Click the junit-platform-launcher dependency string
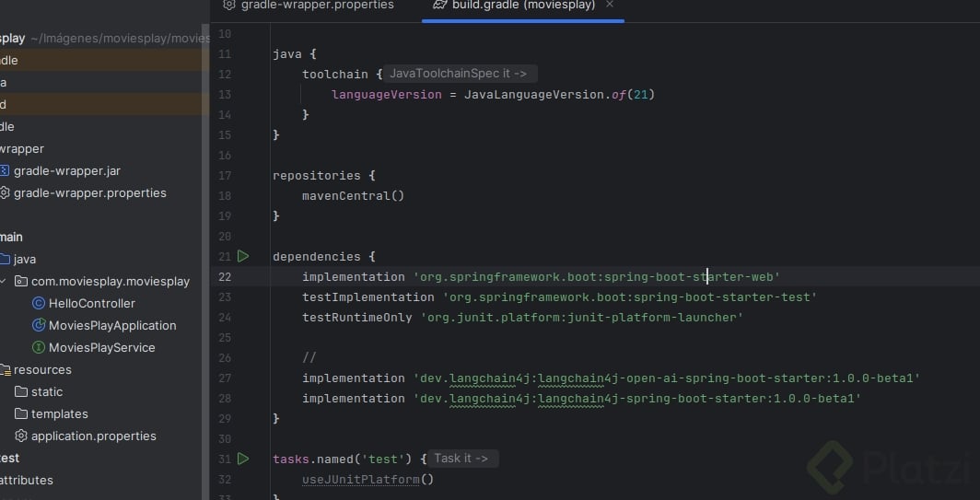This screenshot has height=500, width=980. coord(582,318)
